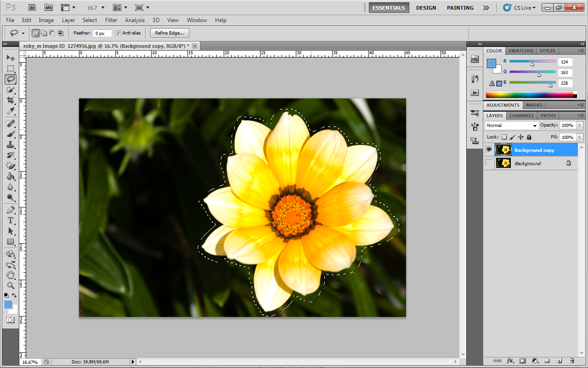Image resolution: width=588 pixels, height=368 pixels.
Task: Open the Opacity slider dropdown arrow
Action: click(x=580, y=125)
